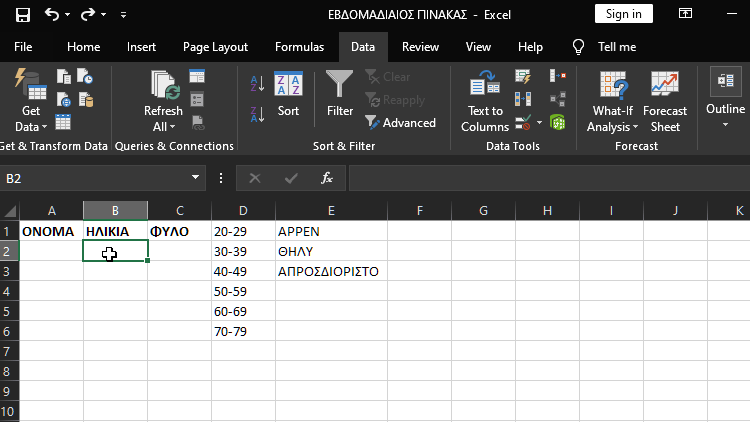Viewport: 750px width, 422px height.
Task: Click inside the formula bar field
Action: [x=545, y=178]
